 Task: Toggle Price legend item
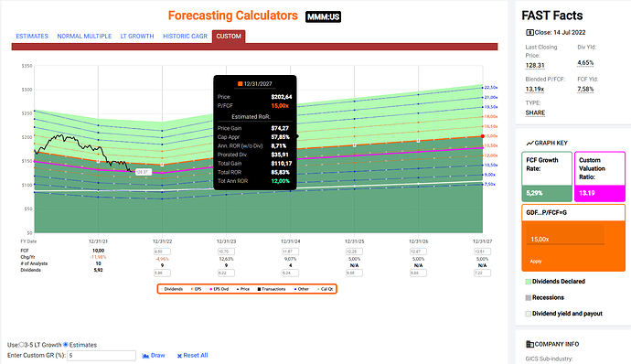[x=243, y=289]
